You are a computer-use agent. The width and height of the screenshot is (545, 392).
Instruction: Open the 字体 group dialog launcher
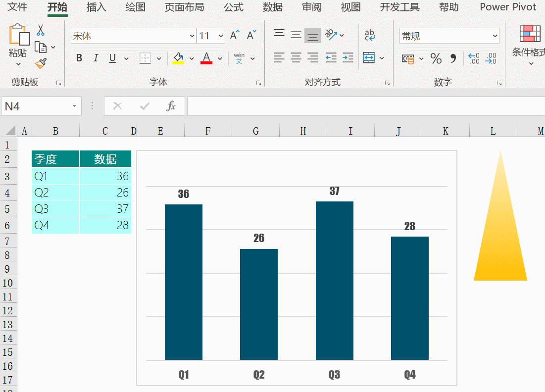pos(258,83)
